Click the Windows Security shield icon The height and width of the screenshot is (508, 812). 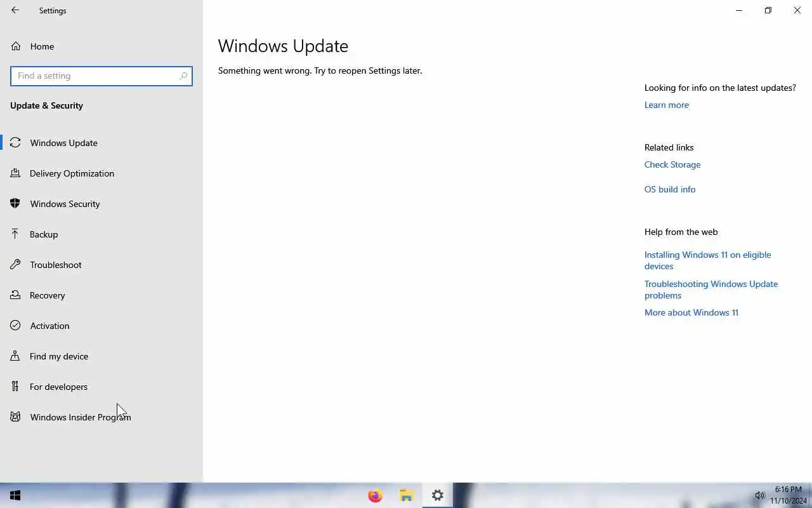pos(16,204)
